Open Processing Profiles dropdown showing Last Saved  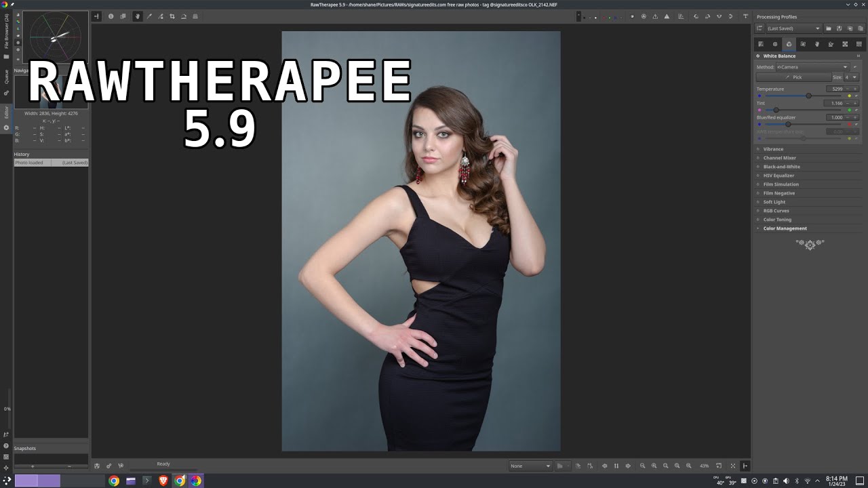coord(793,28)
